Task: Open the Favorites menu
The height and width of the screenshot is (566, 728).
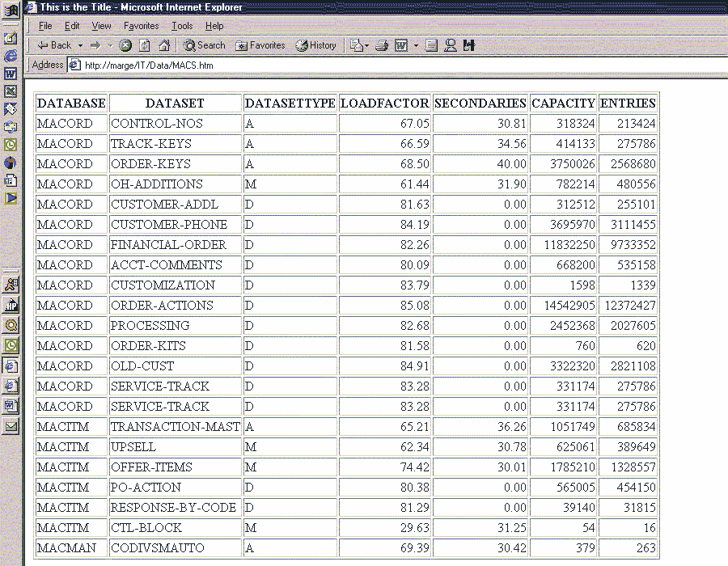Action: coord(141,26)
